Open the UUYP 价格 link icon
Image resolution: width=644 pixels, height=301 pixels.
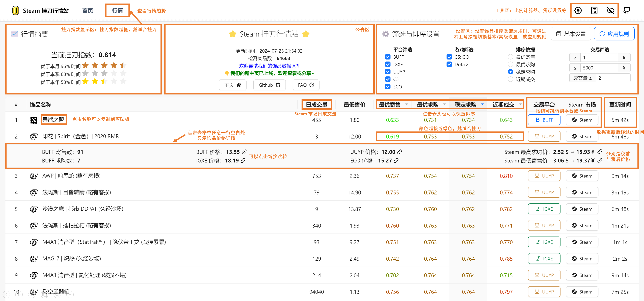point(399,152)
